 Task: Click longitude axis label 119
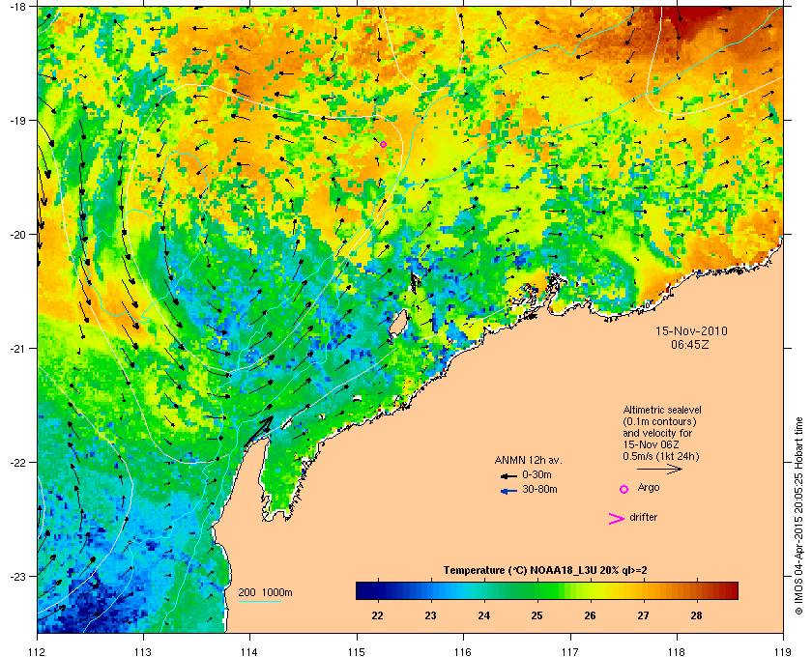(x=784, y=651)
